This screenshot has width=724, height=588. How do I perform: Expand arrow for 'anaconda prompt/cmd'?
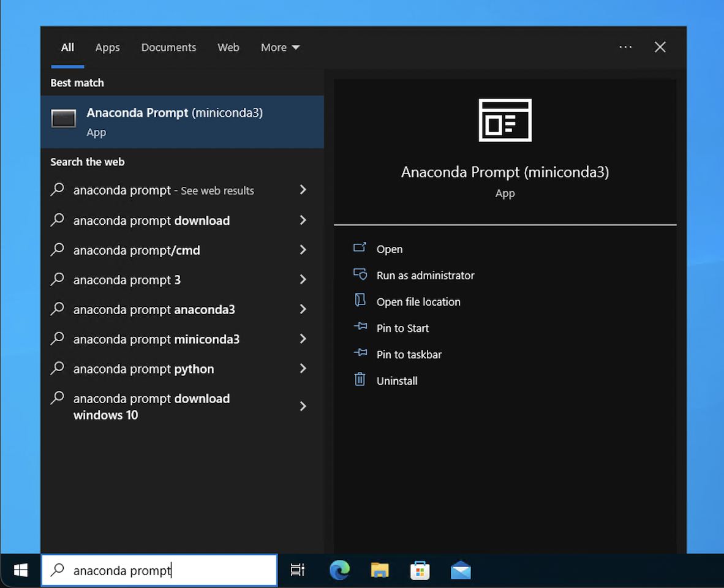point(303,250)
